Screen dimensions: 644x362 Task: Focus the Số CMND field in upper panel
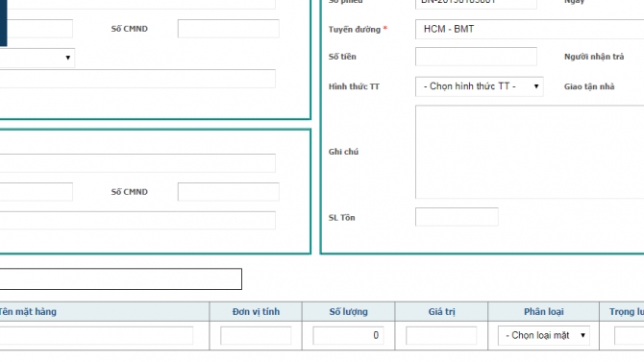(229, 29)
